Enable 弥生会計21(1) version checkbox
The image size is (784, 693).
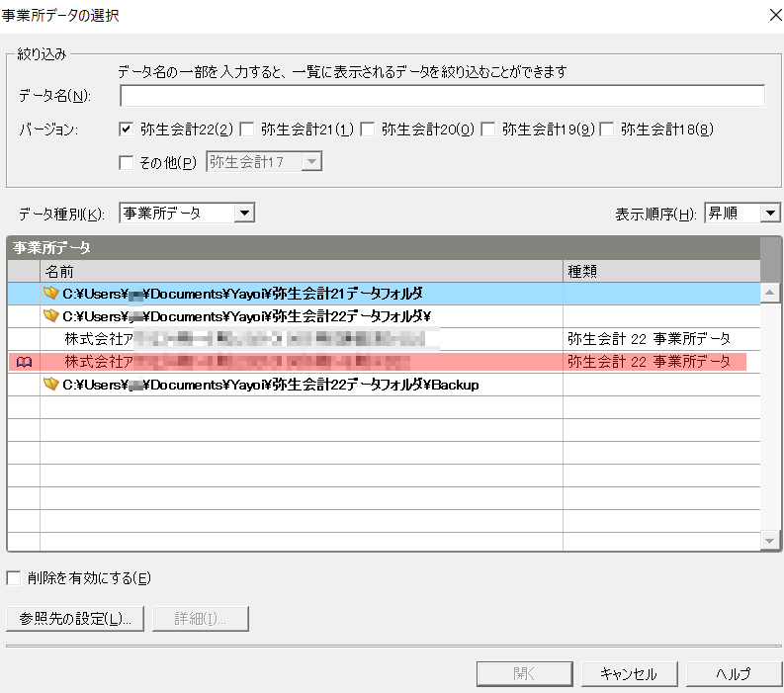click(x=246, y=130)
